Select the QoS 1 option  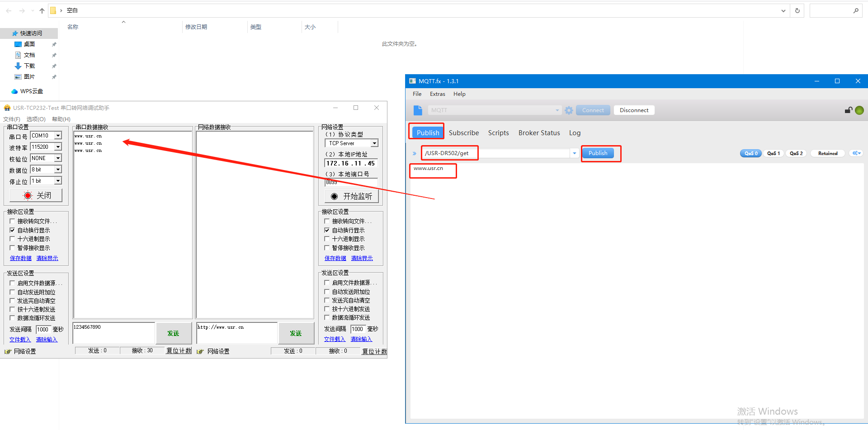pos(773,153)
